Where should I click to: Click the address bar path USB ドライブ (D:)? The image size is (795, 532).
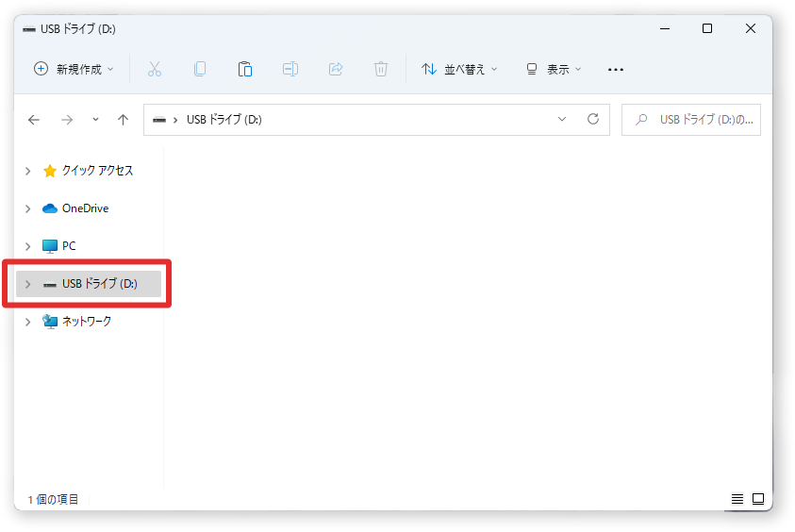click(224, 120)
